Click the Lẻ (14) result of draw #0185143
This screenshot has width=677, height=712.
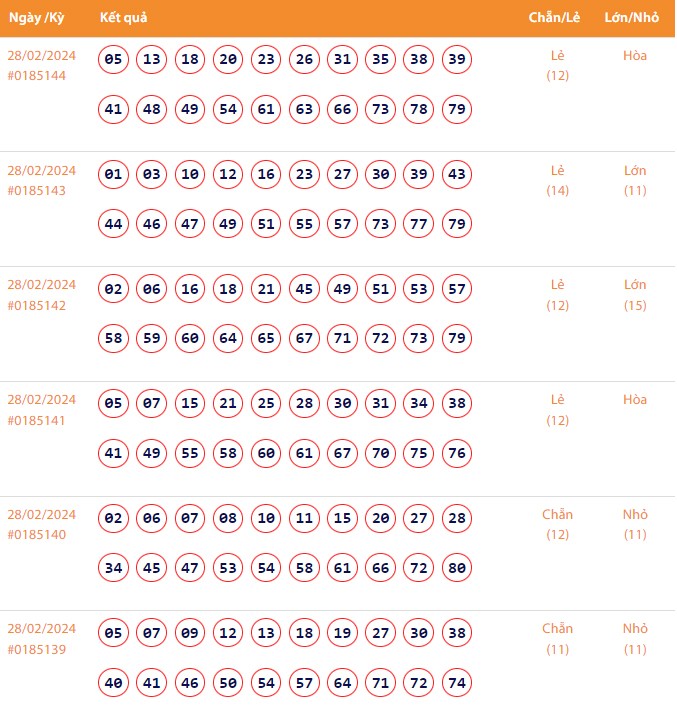557,180
